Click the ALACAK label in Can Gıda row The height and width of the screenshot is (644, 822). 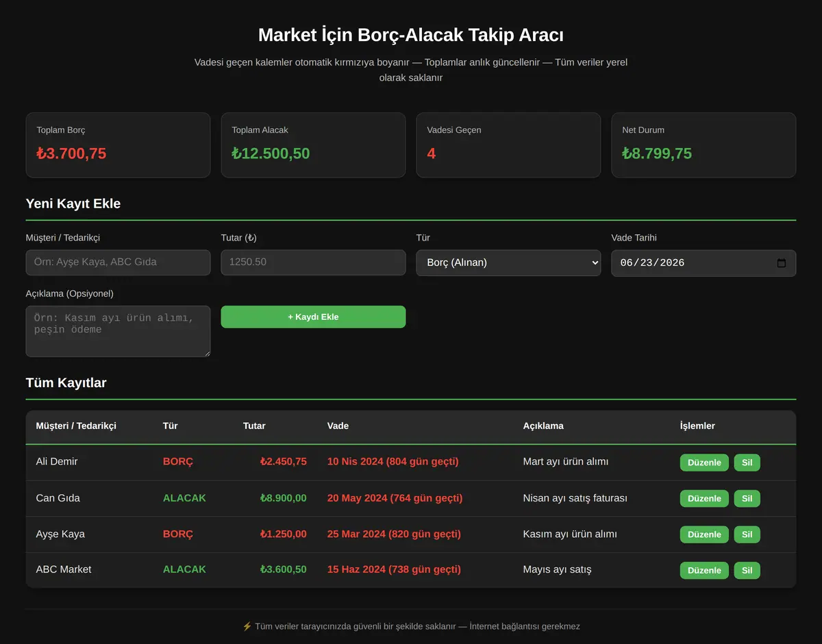(184, 498)
